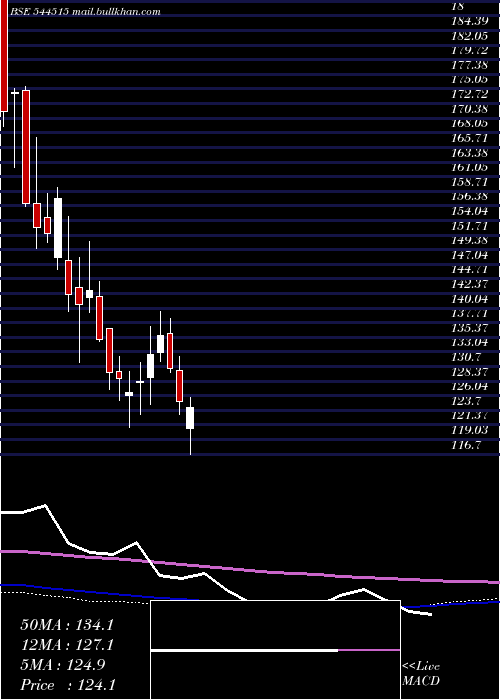Click the 165.71 price axis label

click(471, 138)
